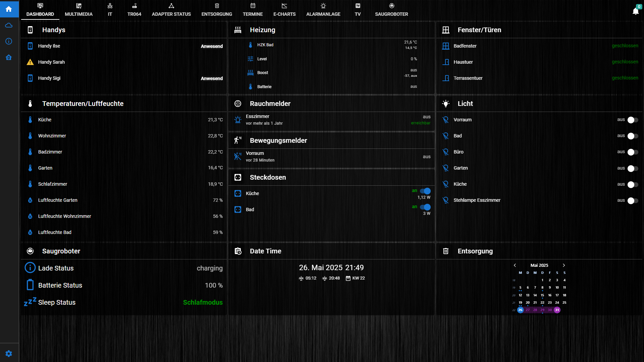The height and width of the screenshot is (362, 644).
Task: Select calendar day 15
Action: pyautogui.click(x=542, y=295)
